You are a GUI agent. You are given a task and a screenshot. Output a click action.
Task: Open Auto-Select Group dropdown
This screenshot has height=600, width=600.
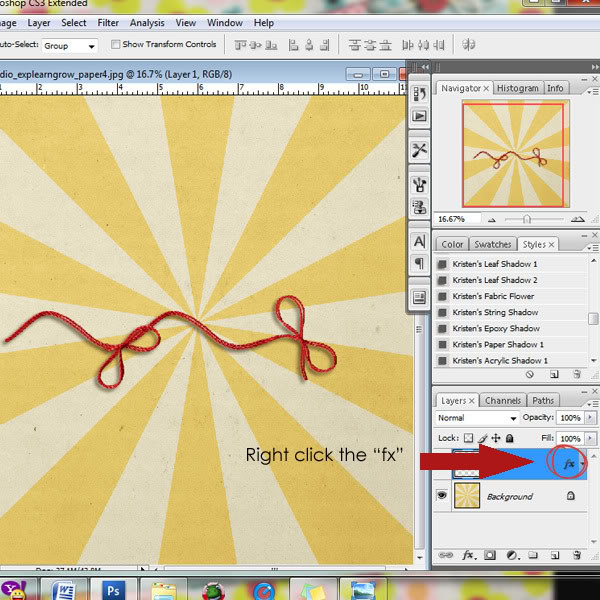click(70, 46)
